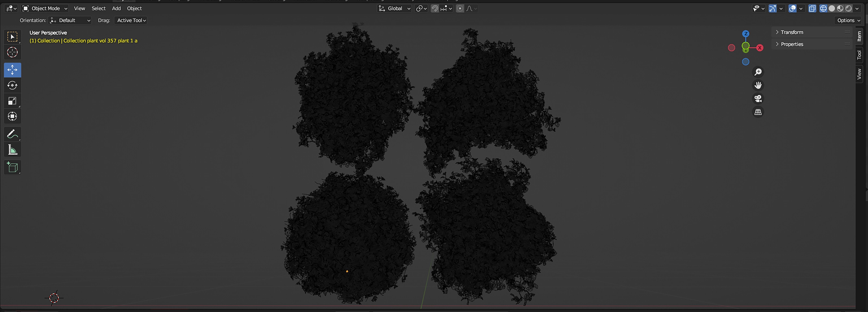Screen dimensions: 868x312
Task: Click the hand pan view icon
Action: coord(758,85)
